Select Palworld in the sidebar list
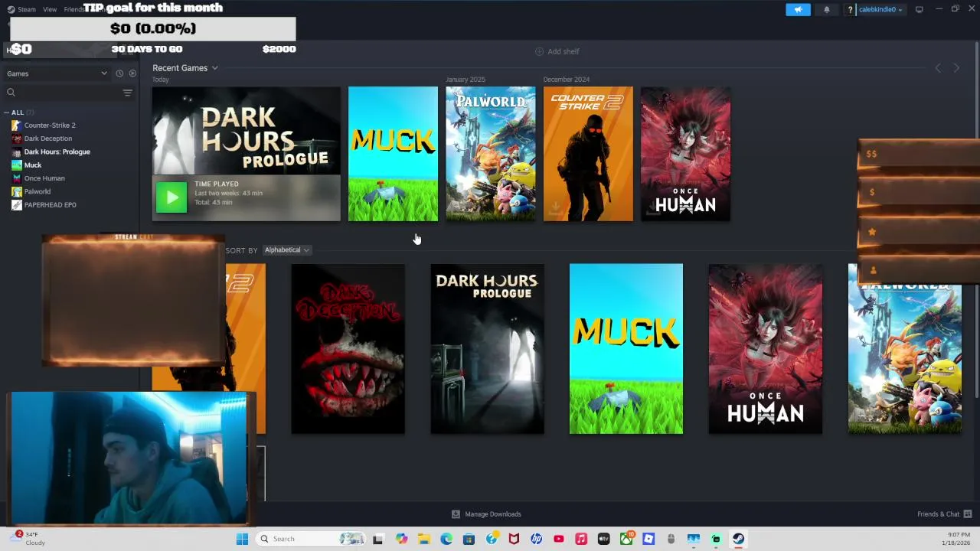Screen dimensions: 980x551 click(38, 191)
